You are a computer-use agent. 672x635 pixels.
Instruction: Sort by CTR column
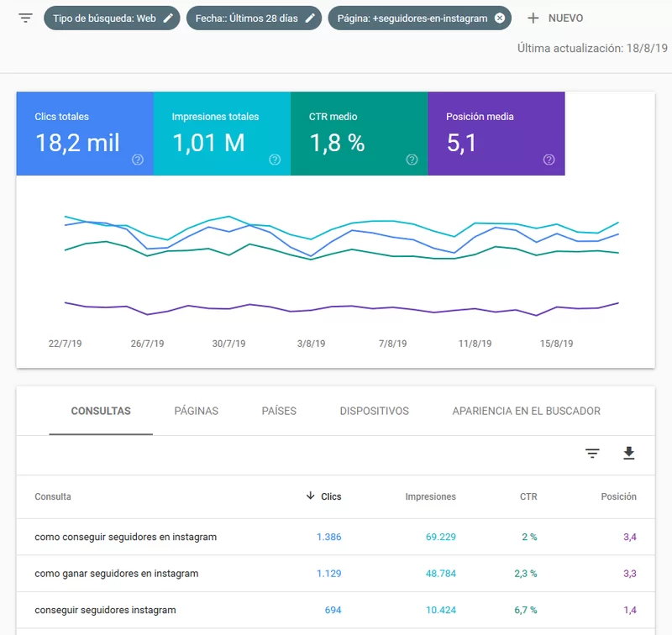[x=528, y=496]
